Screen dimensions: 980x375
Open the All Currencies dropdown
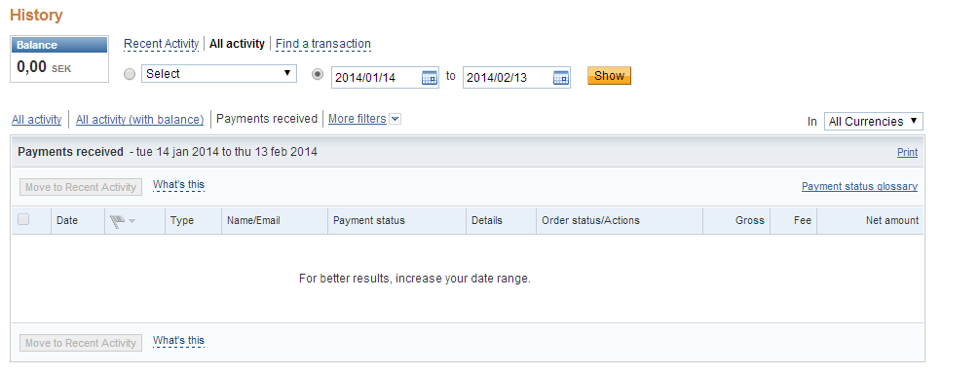[x=873, y=121]
